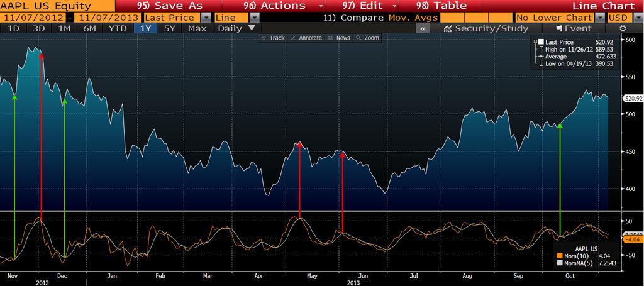Screen dimensions: 644x286
Task: Collapse the Last Price legend tree box
Action: 535,42
